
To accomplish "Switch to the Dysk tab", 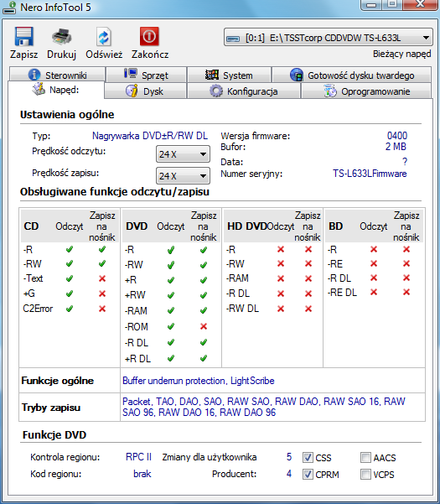I will click(x=145, y=91).
